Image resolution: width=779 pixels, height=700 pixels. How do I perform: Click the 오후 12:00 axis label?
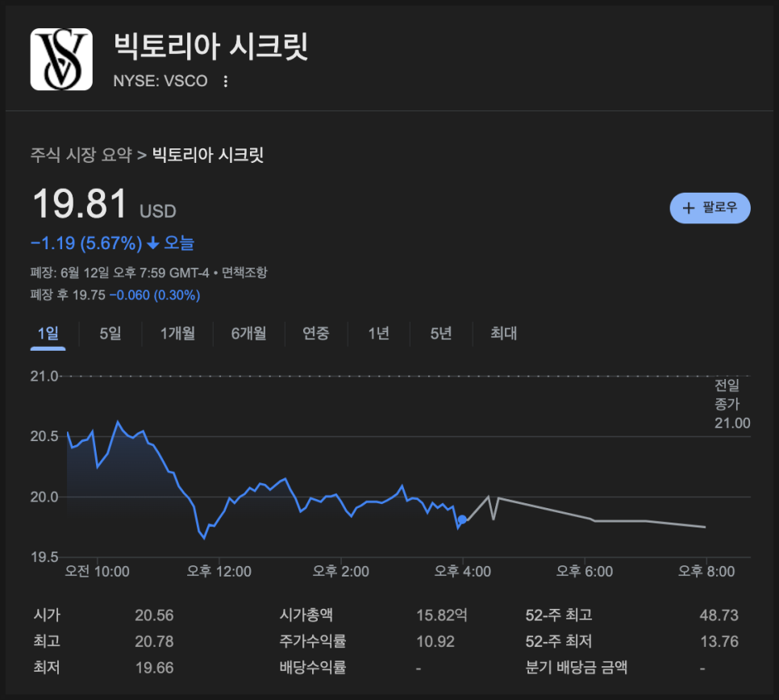click(219, 571)
